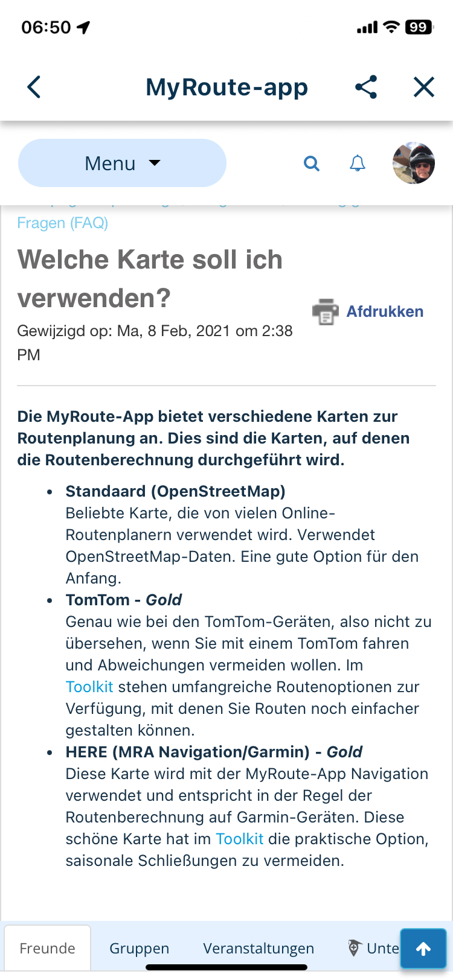Click the Menu dropdown caret arrow
This screenshot has width=453, height=980.
[x=155, y=163]
